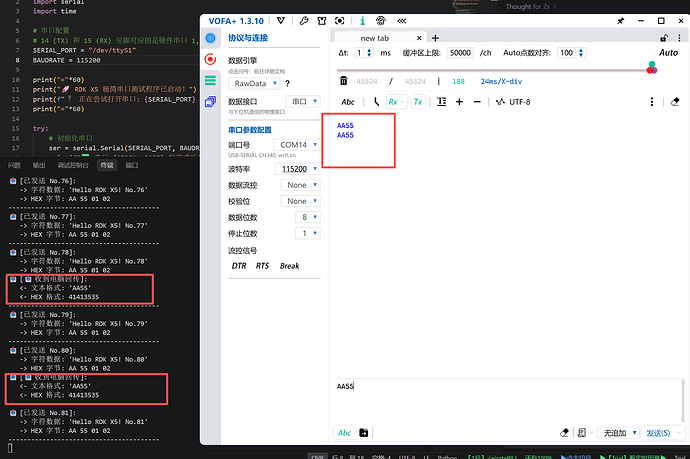690x459 pixels.
Task: Increase font size with plus icon
Action: pyautogui.click(x=459, y=102)
